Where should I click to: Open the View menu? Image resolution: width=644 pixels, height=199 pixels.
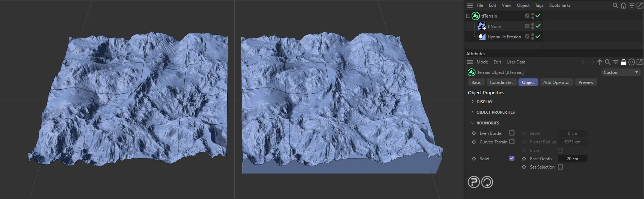[506, 5]
